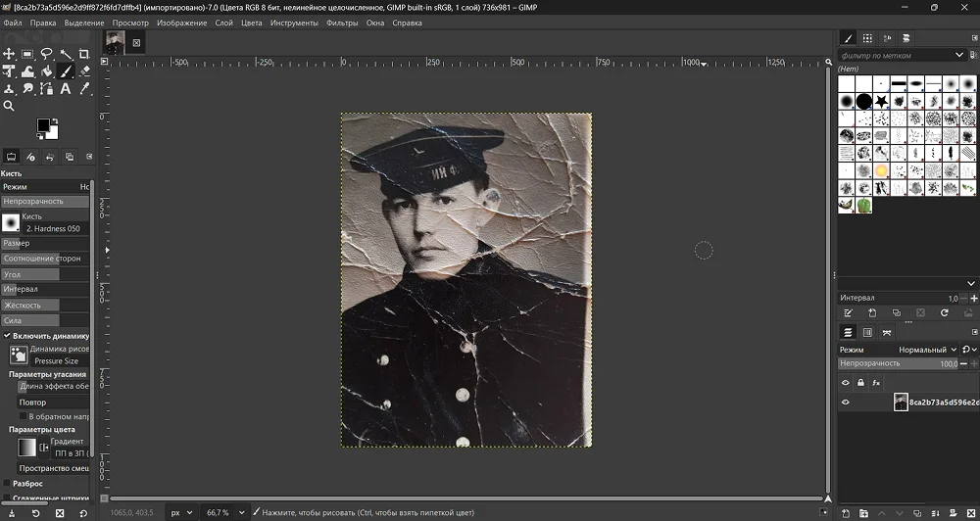Image resolution: width=980 pixels, height=521 pixels.
Task: Select the Text tool
Action: click(x=66, y=89)
